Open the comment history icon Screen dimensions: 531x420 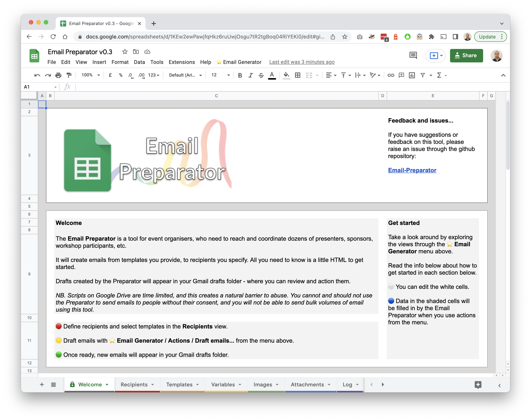coord(413,55)
